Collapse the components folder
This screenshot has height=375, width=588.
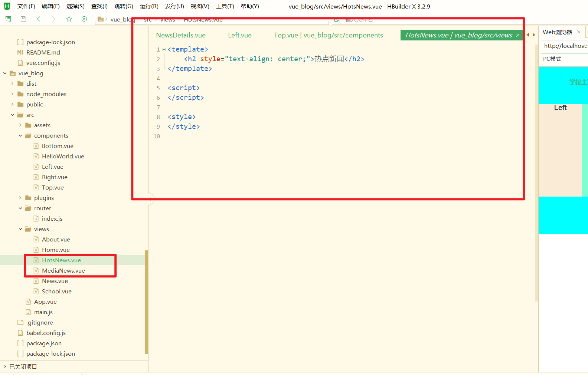20,136
